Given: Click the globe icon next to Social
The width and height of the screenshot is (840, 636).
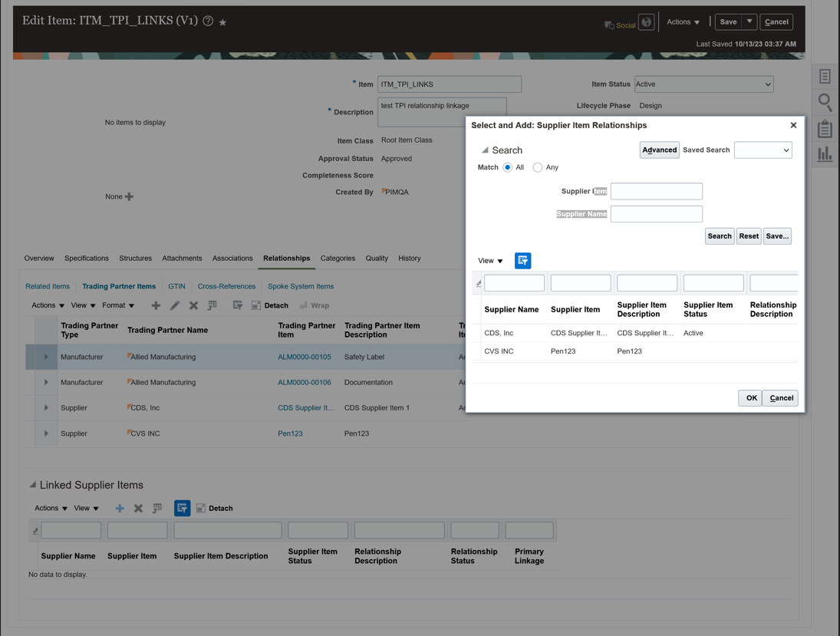Looking at the screenshot, I should (x=647, y=22).
